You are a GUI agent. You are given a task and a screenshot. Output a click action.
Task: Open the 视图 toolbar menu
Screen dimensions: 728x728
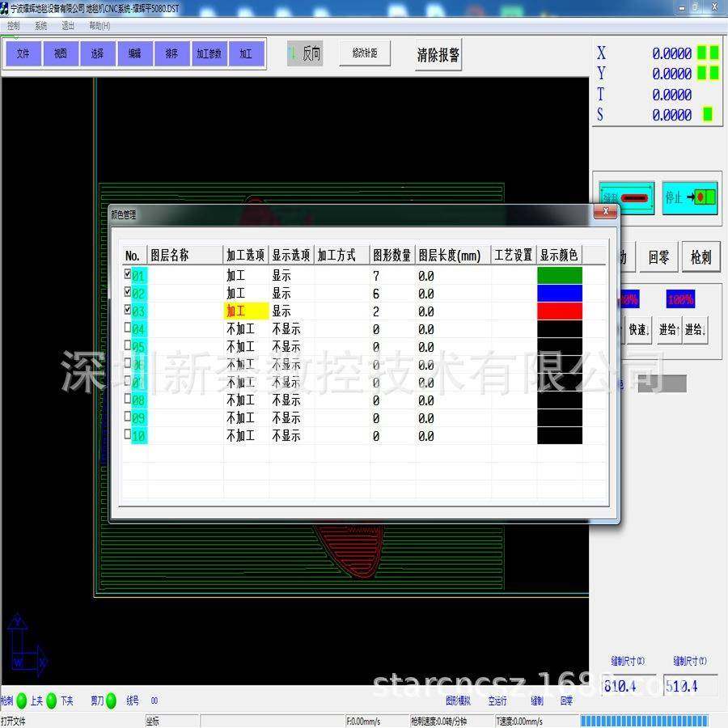click(61, 54)
